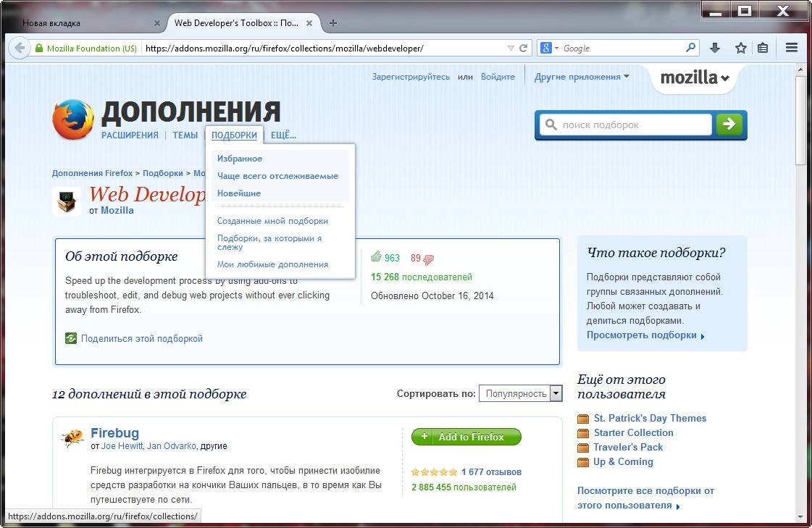Click the collection box icon thumbnail
The image size is (812, 528).
[67, 201]
